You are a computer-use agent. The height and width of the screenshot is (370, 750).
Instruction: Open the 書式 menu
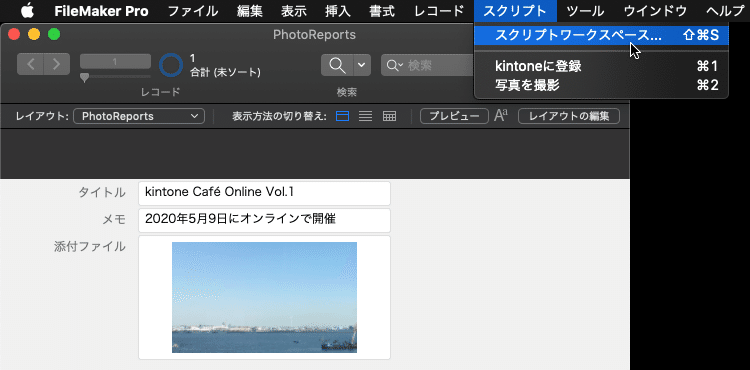tap(382, 11)
